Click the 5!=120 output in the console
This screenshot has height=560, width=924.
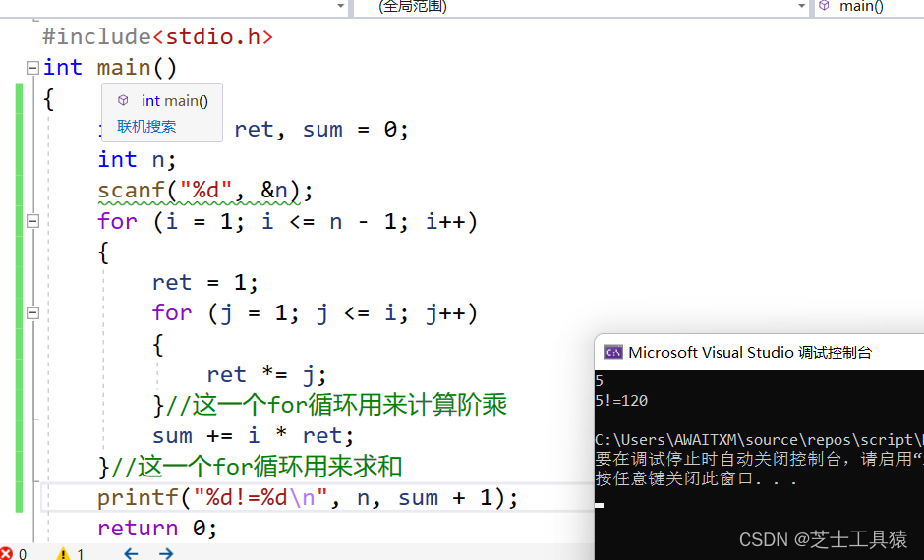(621, 401)
